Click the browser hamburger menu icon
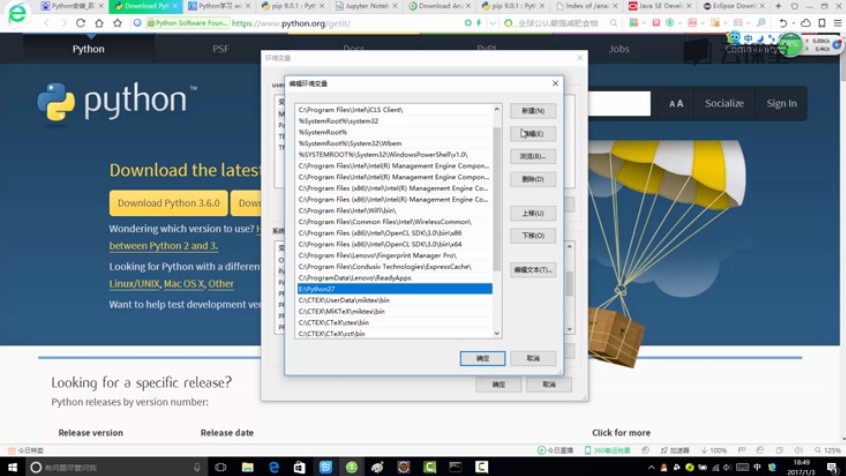Image resolution: width=846 pixels, height=476 pixels. pyautogui.click(x=837, y=23)
